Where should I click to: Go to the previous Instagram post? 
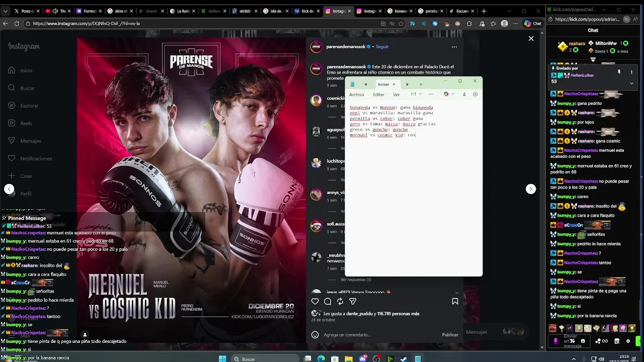[x=9, y=189]
